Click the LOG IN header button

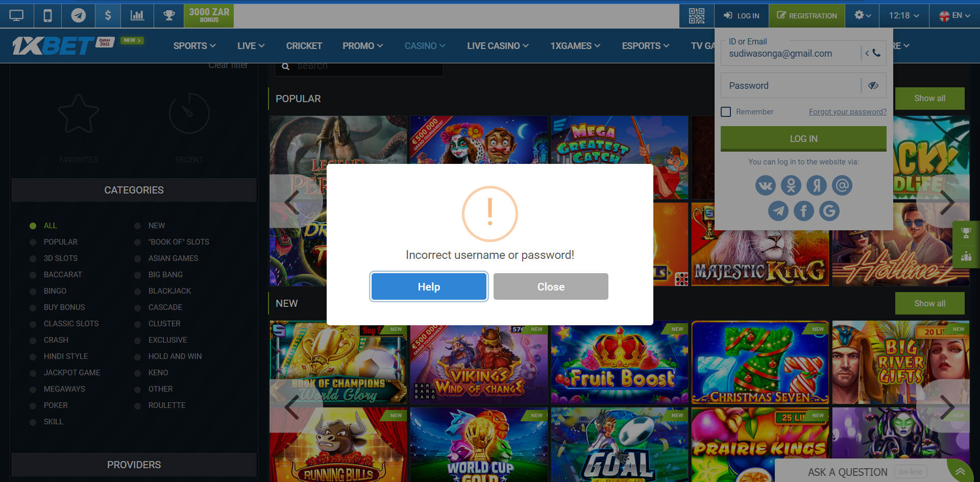click(742, 16)
